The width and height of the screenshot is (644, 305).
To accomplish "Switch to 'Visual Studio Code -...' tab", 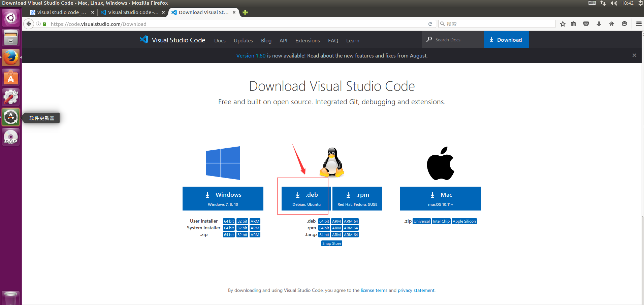I will (133, 12).
